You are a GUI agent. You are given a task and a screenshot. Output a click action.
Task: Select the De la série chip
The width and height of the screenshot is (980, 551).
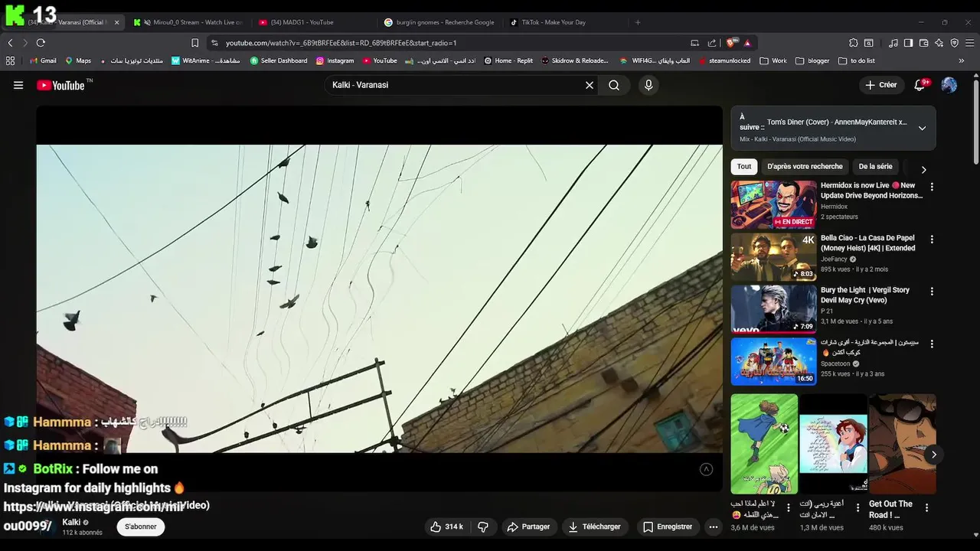(875, 166)
